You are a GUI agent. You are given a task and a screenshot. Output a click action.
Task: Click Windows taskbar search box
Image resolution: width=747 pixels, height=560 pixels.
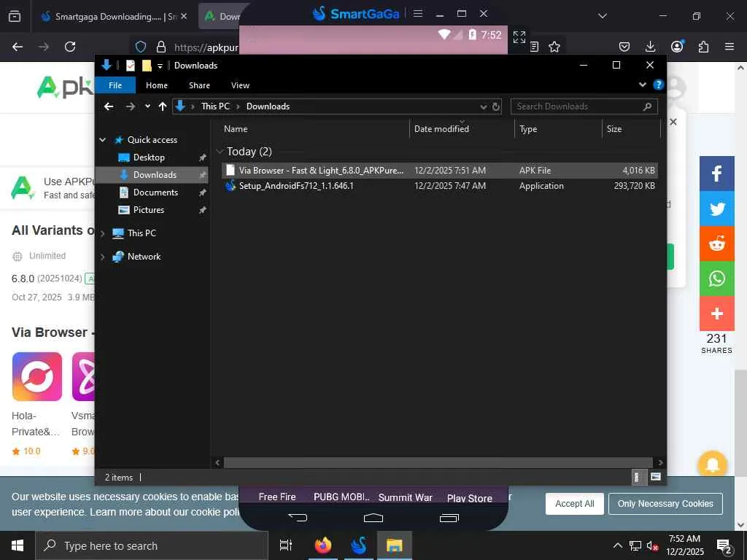point(152,545)
